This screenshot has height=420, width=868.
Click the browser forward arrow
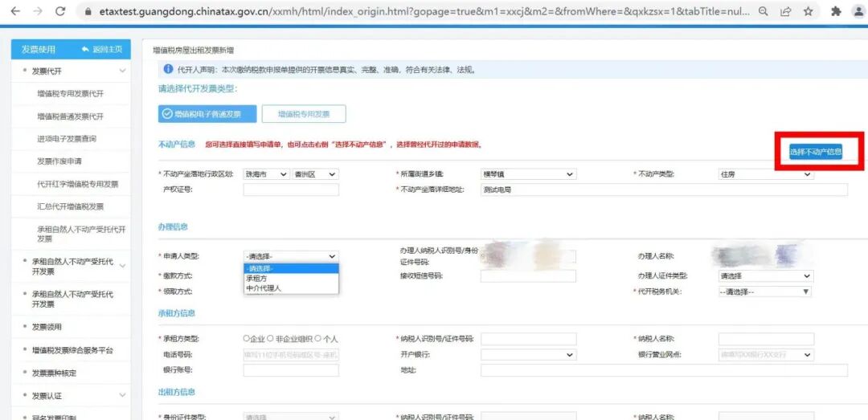click(x=38, y=11)
